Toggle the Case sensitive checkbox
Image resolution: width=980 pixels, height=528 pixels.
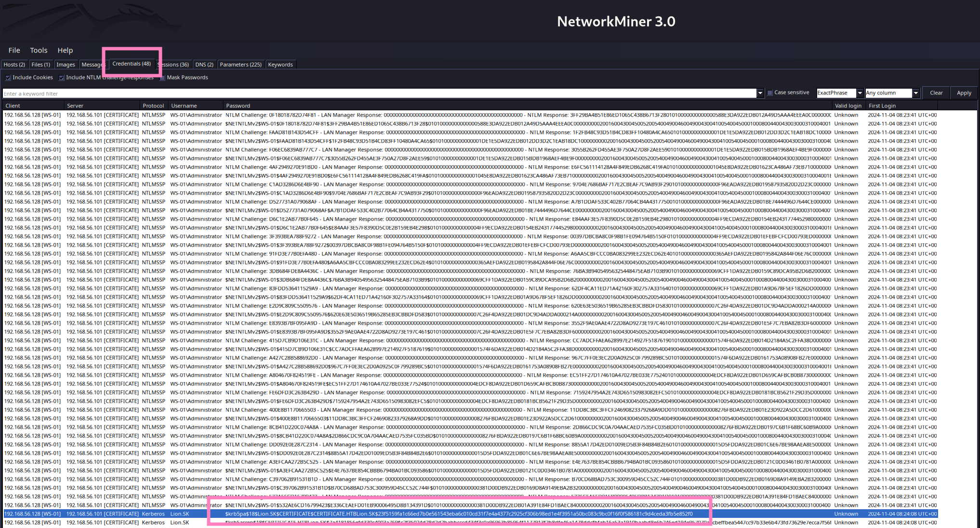[x=770, y=92]
